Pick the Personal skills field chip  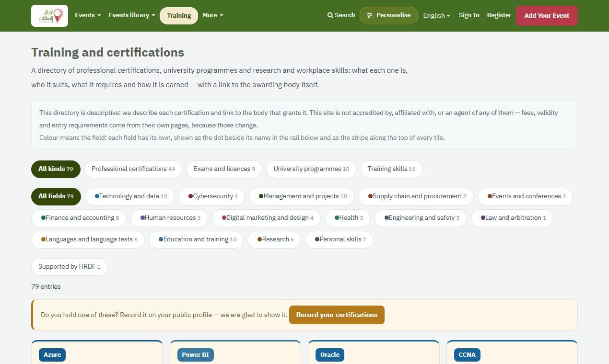click(339, 239)
